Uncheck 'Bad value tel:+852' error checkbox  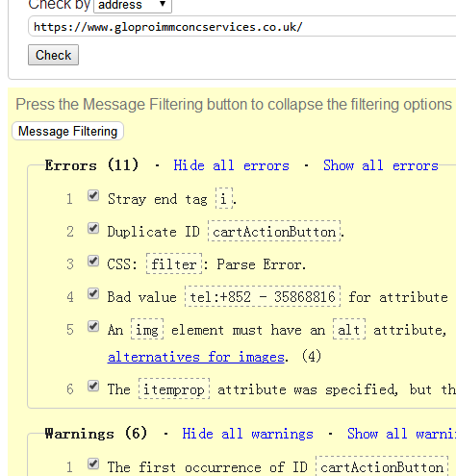[93, 293]
